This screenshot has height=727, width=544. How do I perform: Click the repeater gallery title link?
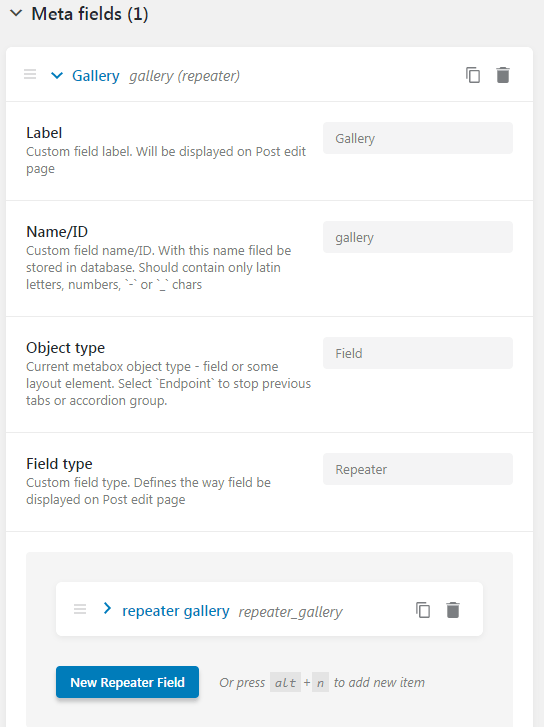(x=176, y=611)
